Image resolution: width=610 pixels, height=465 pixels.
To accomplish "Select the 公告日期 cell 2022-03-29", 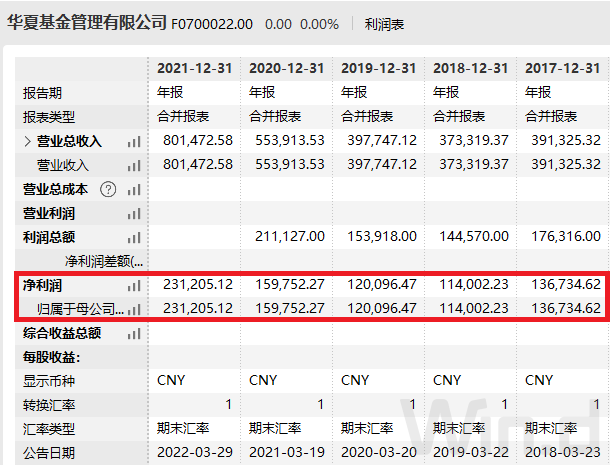I will tap(194, 453).
